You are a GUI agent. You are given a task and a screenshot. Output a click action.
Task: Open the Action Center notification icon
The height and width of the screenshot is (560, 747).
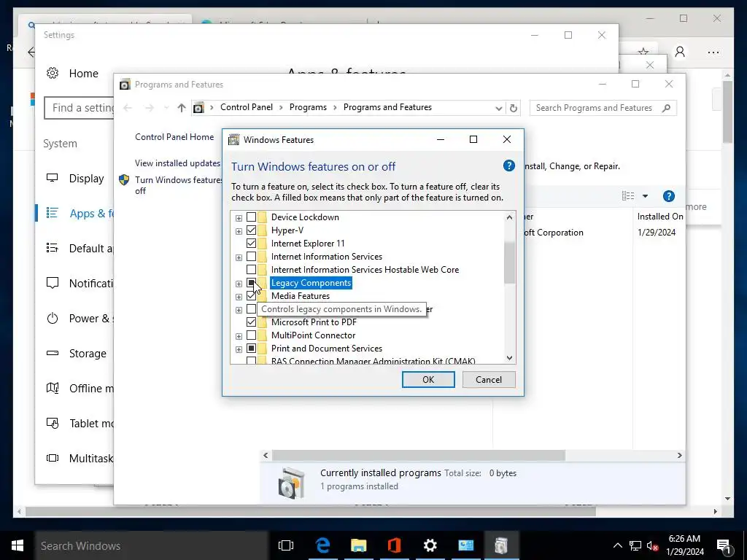click(724, 545)
